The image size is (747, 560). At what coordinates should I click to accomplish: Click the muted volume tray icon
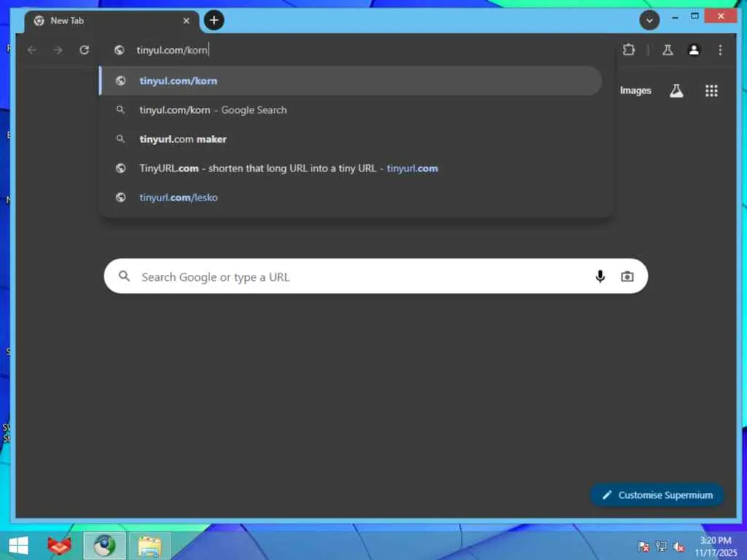(x=678, y=547)
